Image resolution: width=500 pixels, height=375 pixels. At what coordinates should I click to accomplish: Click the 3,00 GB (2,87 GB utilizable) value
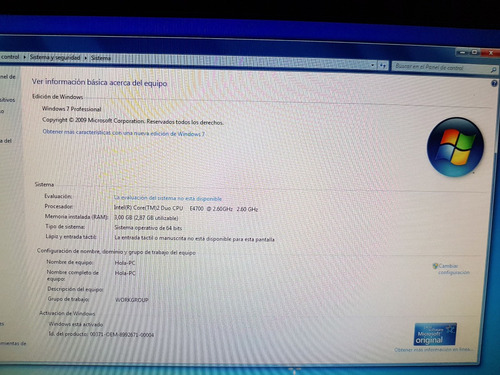(x=146, y=218)
